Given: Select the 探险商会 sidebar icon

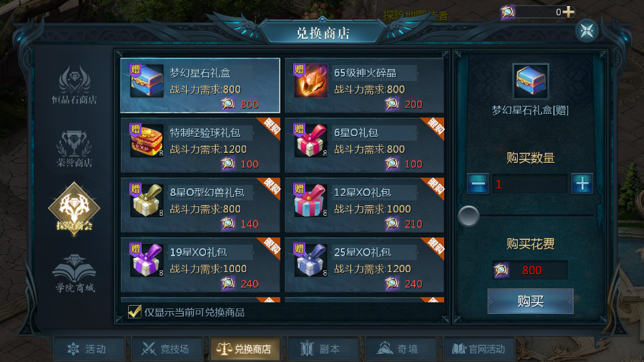Looking at the screenshot, I should click(74, 208).
